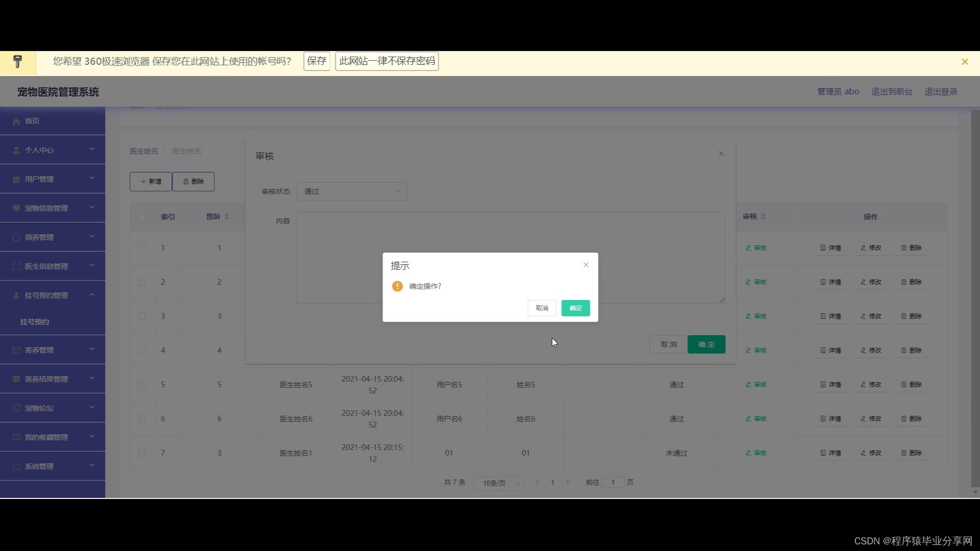Toggle the select-all header checkbox
The image size is (980, 551).
pyautogui.click(x=143, y=217)
